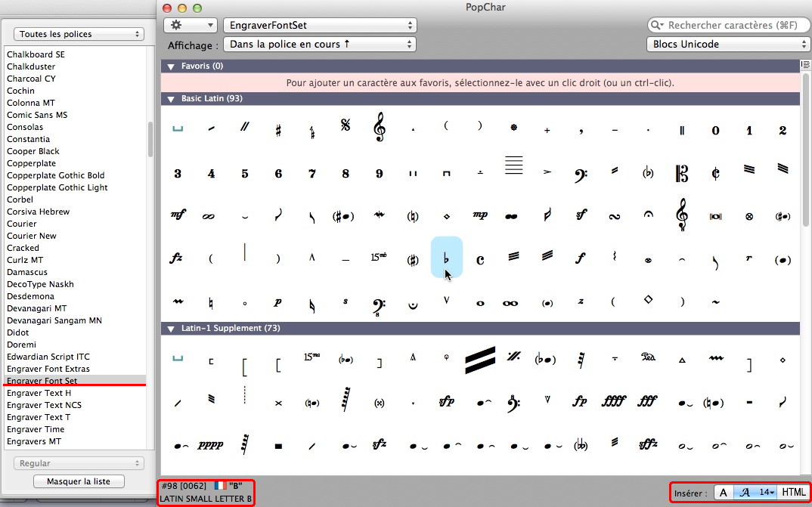
Task: Open the EngraverFontSet font dropdown
Action: click(x=320, y=26)
